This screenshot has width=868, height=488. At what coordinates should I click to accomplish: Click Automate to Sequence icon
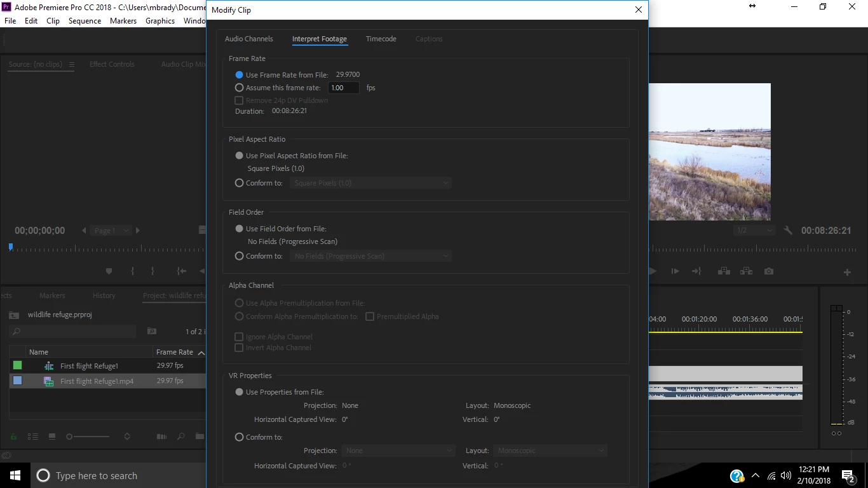coord(162,437)
